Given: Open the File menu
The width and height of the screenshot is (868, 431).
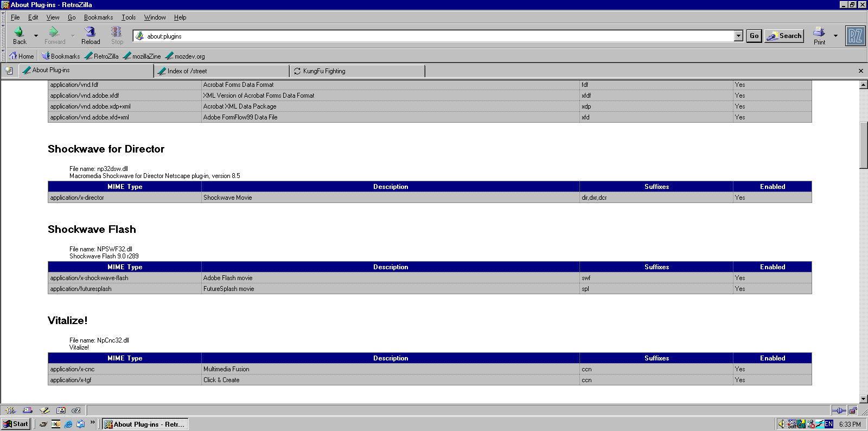Looking at the screenshot, I should tap(15, 17).
